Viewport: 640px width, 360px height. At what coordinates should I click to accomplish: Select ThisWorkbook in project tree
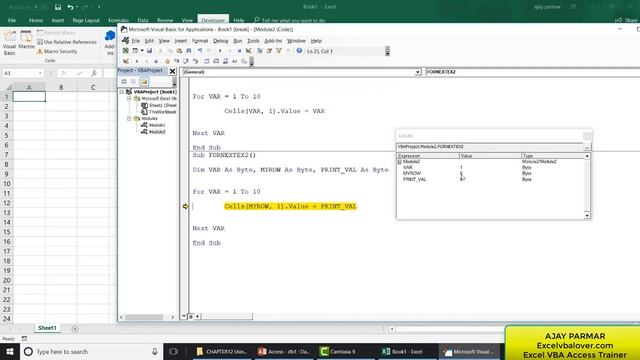click(159, 112)
